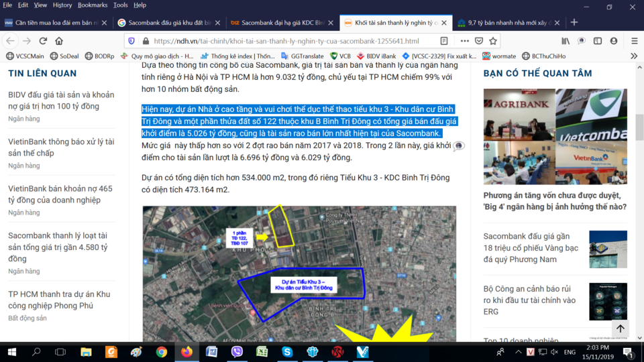
Task: Click the page vertical scrollbar thumb
Action: [x=639, y=127]
